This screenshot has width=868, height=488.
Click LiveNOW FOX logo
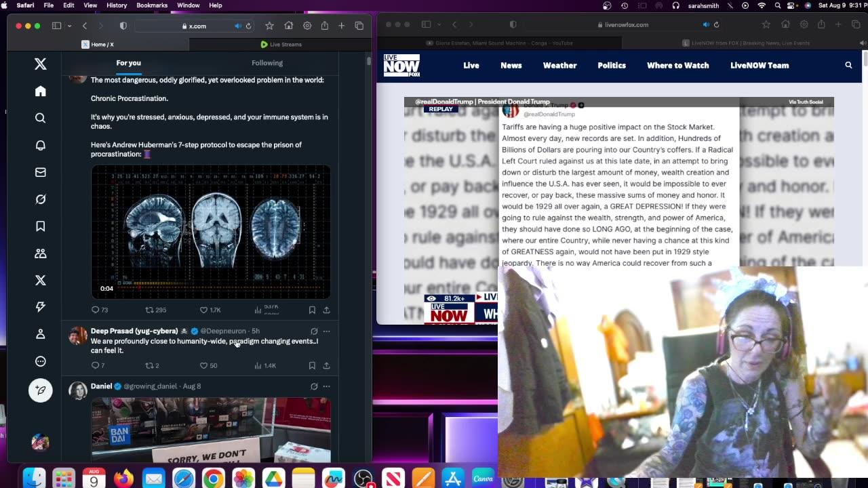point(401,65)
